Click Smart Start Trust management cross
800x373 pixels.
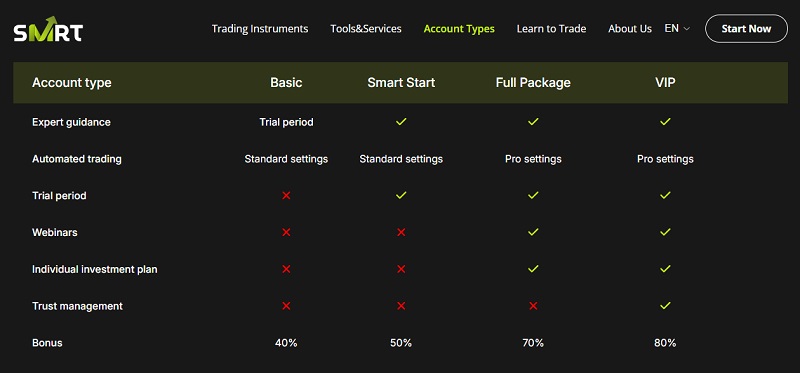pyautogui.click(x=401, y=306)
